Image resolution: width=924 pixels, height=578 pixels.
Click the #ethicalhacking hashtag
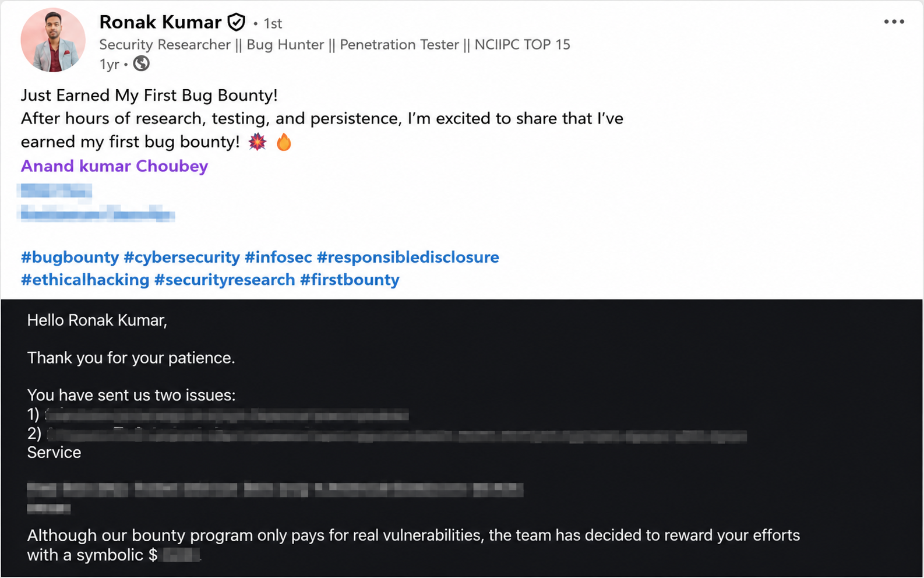tap(85, 280)
